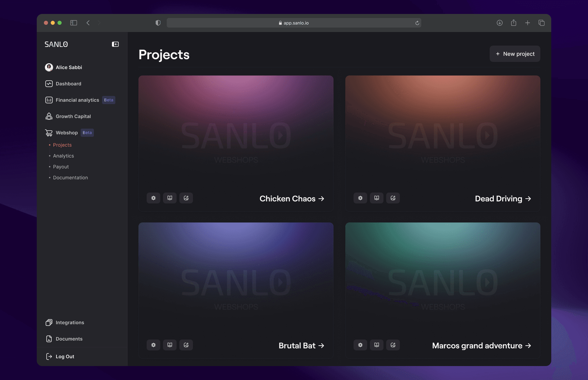Open Dead Driving book icon
The height and width of the screenshot is (380, 588).
377,198
